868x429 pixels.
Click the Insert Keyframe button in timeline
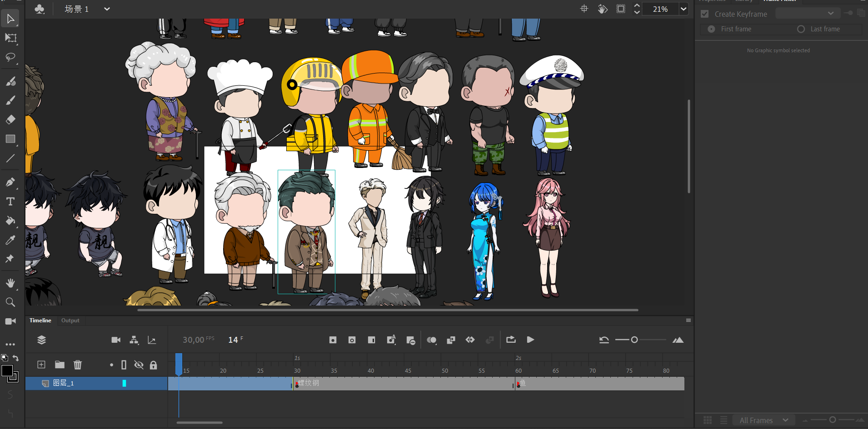(x=333, y=340)
